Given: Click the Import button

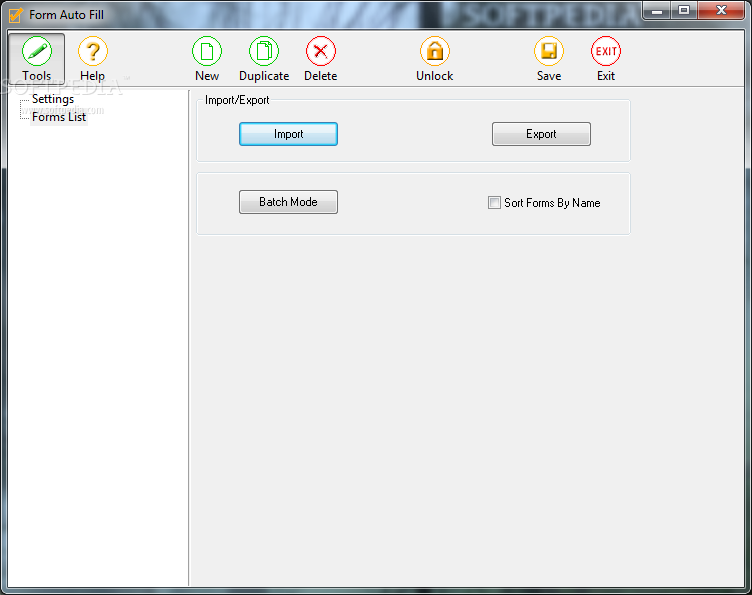Looking at the screenshot, I should (288, 134).
